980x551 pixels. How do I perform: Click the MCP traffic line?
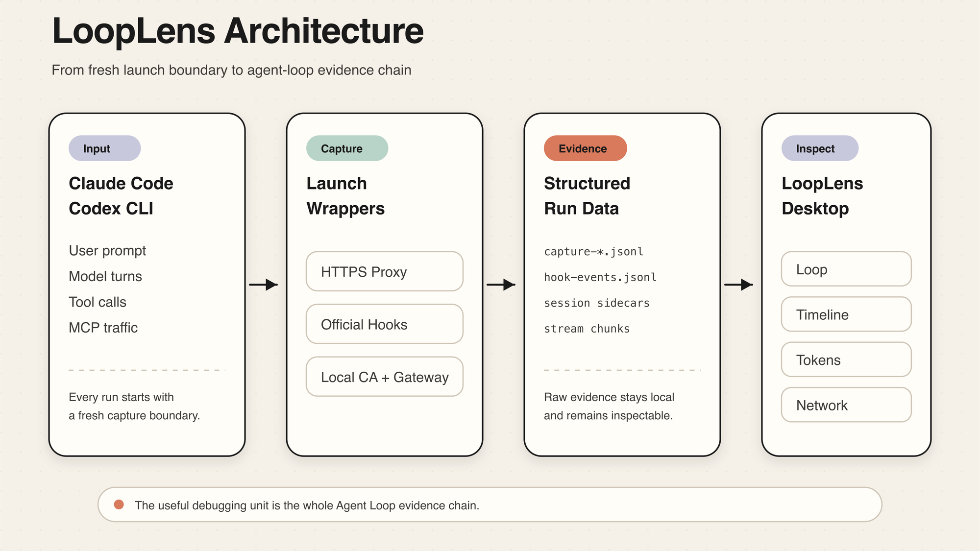click(103, 328)
